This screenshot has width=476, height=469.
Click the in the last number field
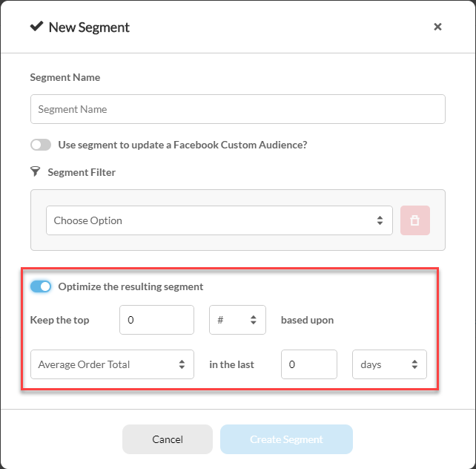click(308, 364)
